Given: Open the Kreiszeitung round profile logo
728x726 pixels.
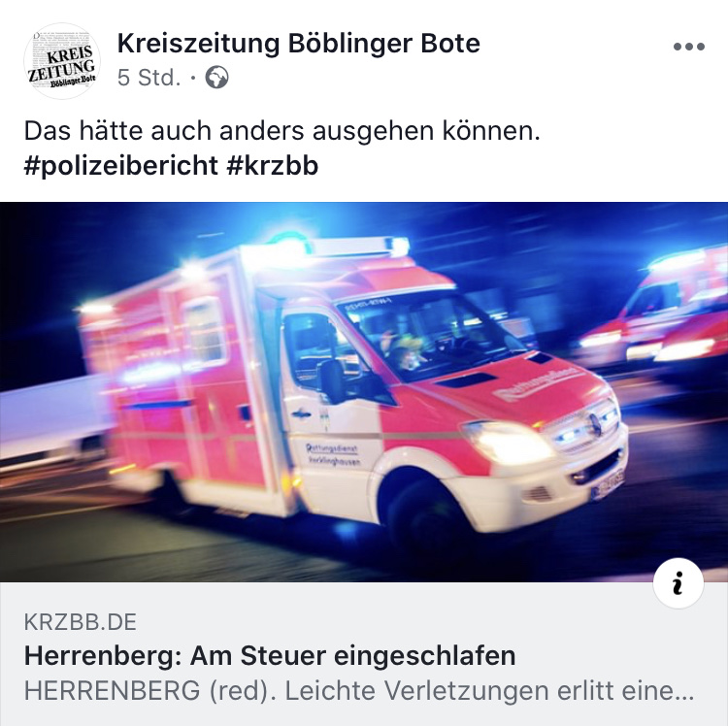Looking at the screenshot, I should (62, 61).
